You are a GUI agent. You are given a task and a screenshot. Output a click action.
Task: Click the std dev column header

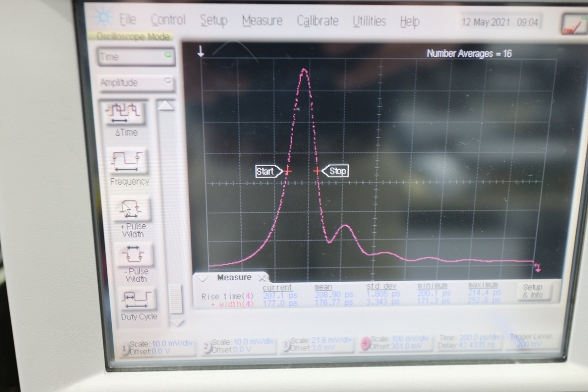click(382, 286)
